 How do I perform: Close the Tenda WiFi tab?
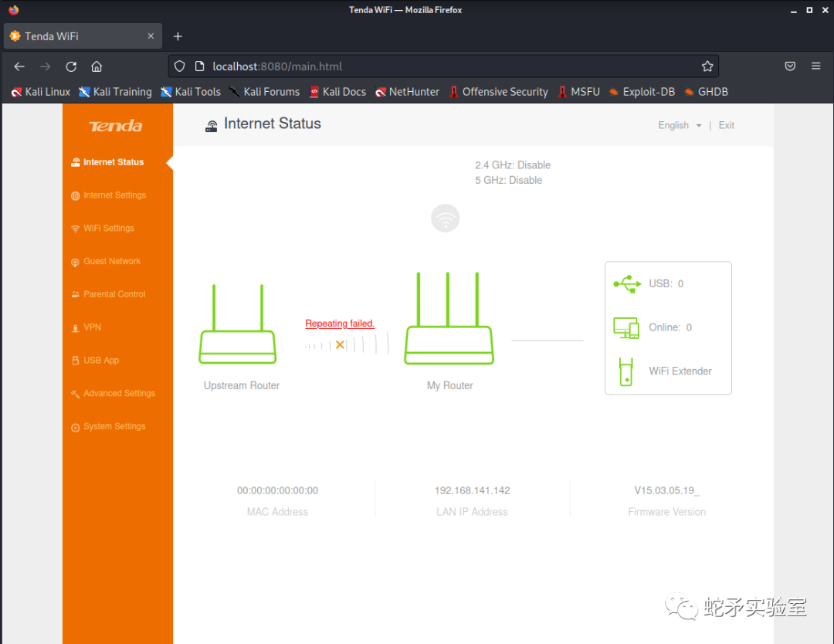151,36
